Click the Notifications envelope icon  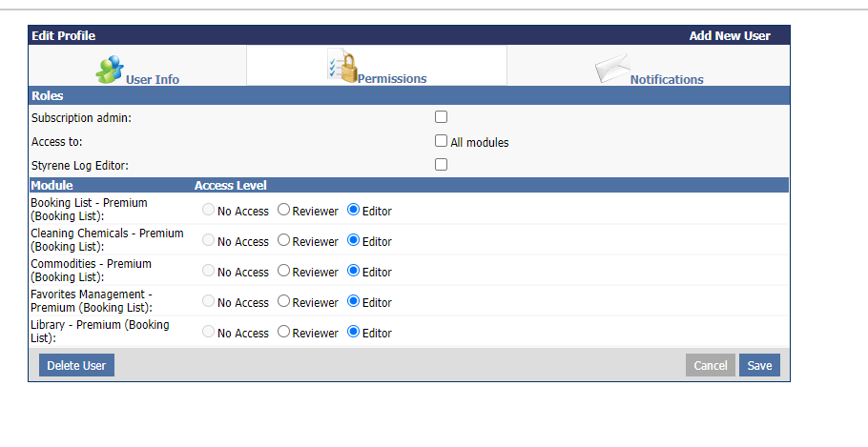(612, 69)
